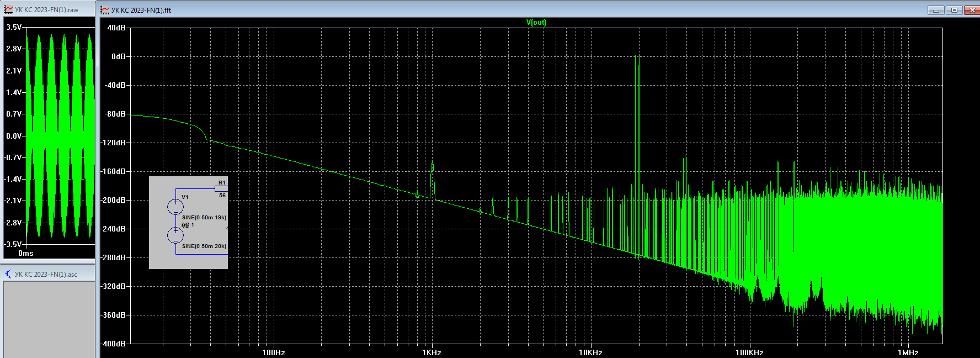Activate the УК КС 2023-FN(1).asc window title
The height and width of the screenshot is (358, 980).
point(46,275)
